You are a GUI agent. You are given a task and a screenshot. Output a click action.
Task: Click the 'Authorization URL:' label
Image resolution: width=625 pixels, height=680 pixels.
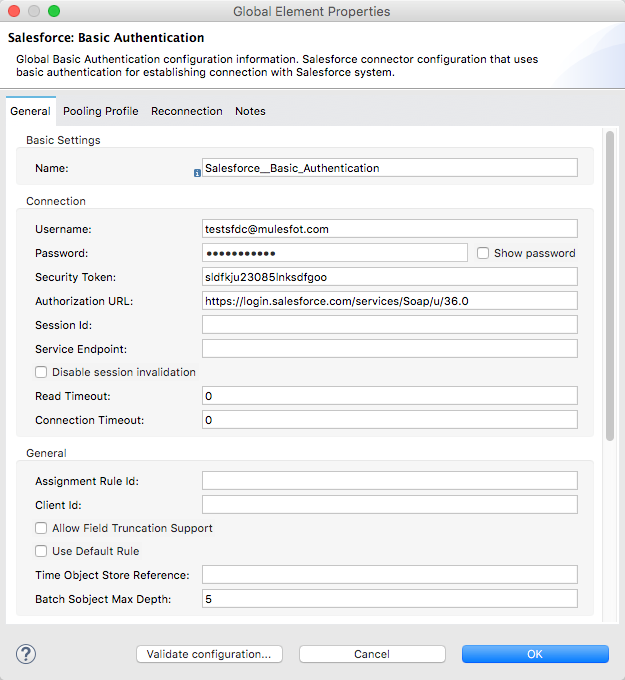point(84,301)
